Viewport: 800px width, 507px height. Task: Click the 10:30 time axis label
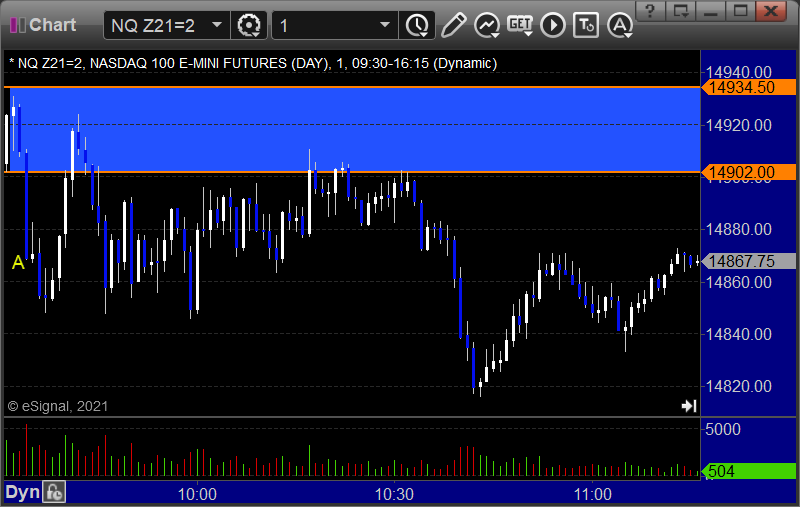(394, 494)
